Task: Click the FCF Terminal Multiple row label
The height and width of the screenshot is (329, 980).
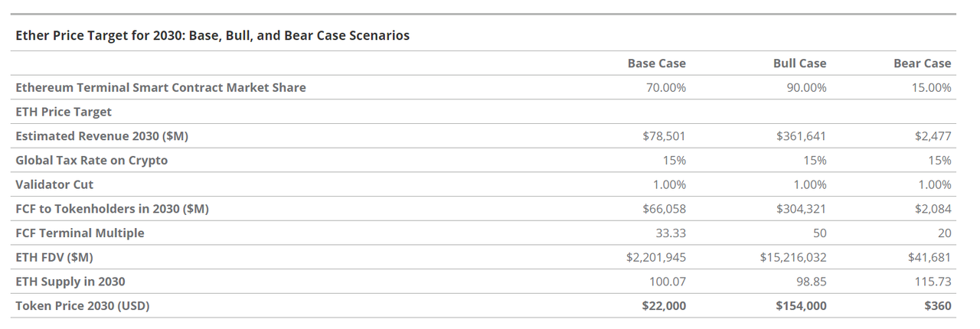Action: (80, 233)
